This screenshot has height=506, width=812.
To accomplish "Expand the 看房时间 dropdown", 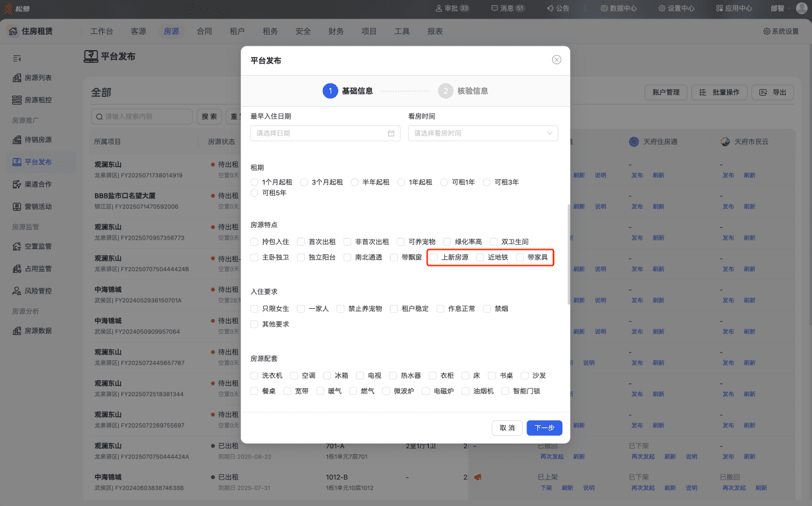I will coord(483,134).
